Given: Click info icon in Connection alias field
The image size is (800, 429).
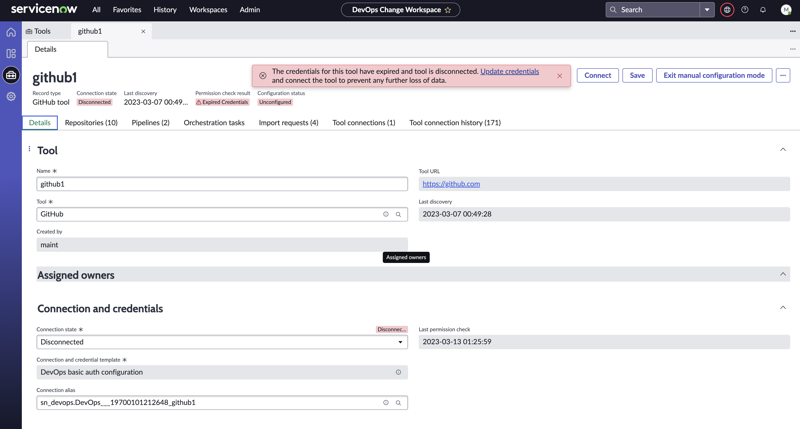Looking at the screenshot, I should coord(386,402).
